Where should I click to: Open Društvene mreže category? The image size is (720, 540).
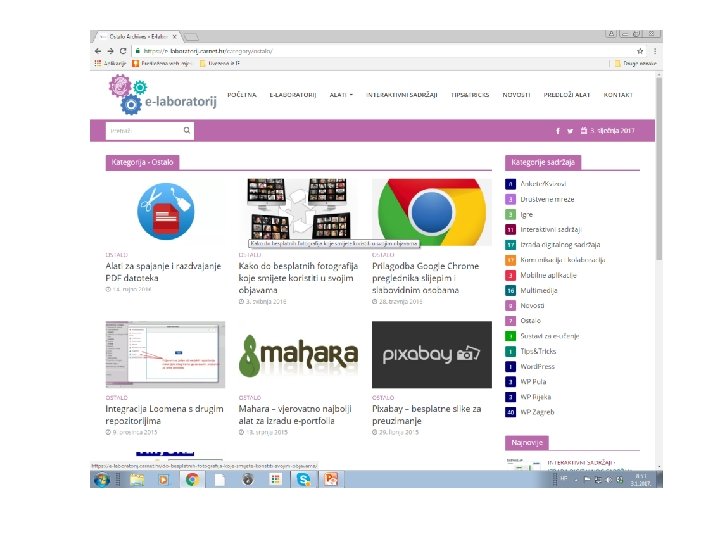(547, 199)
